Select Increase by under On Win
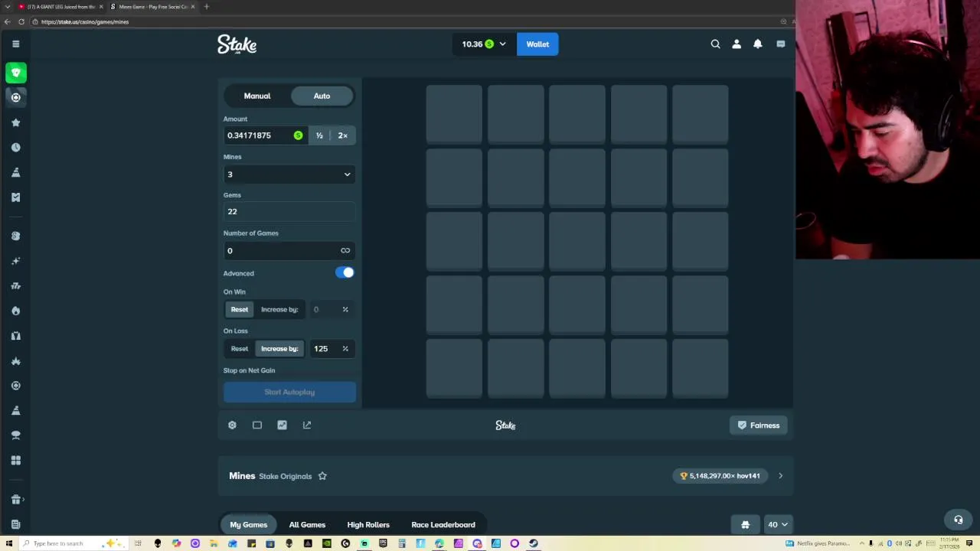Image resolution: width=980 pixels, height=551 pixels. click(x=279, y=309)
